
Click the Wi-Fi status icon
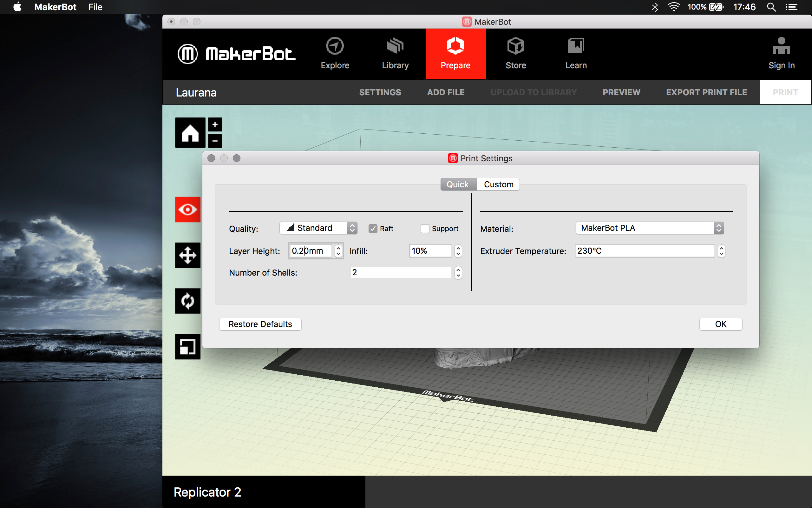pyautogui.click(x=674, y=7)
